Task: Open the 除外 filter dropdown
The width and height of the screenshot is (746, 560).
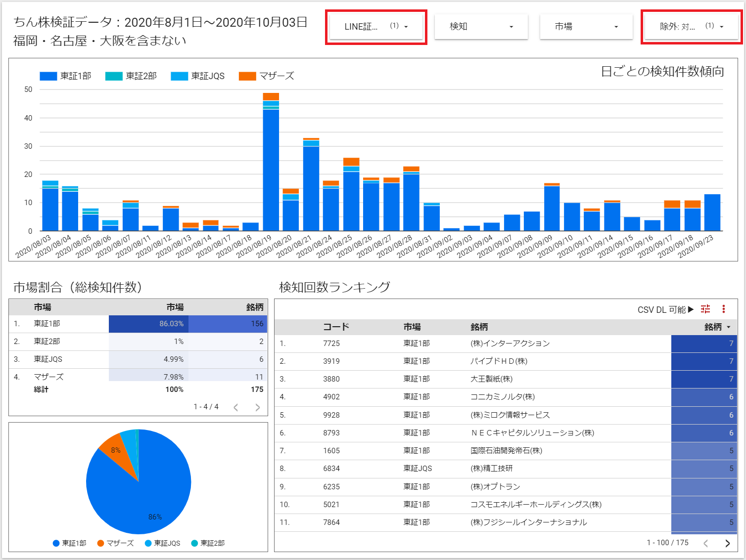Action: 691,27
